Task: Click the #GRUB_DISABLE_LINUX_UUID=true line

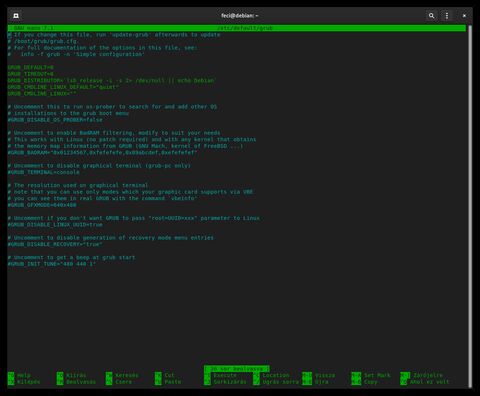Action: coord(55,225)
